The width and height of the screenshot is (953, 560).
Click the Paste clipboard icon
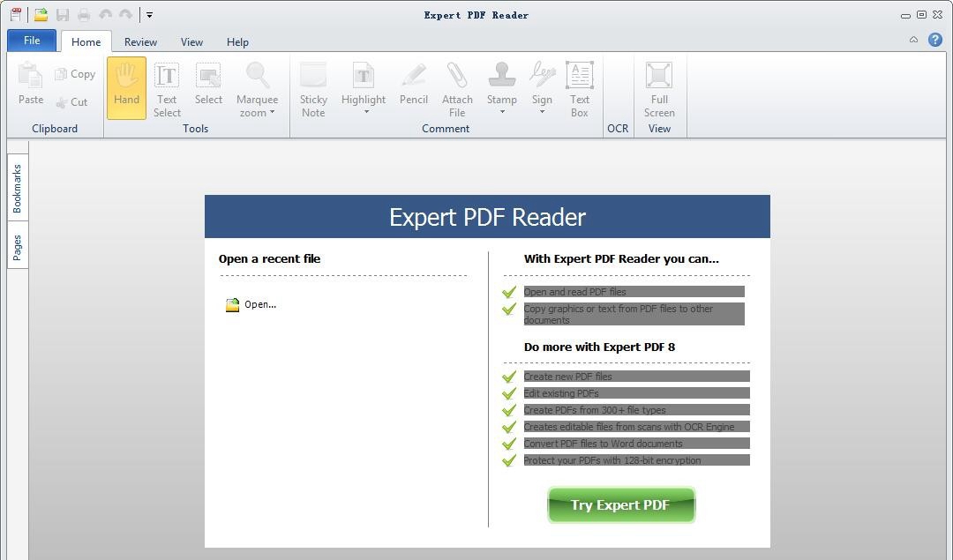click(x=30, y=75)
